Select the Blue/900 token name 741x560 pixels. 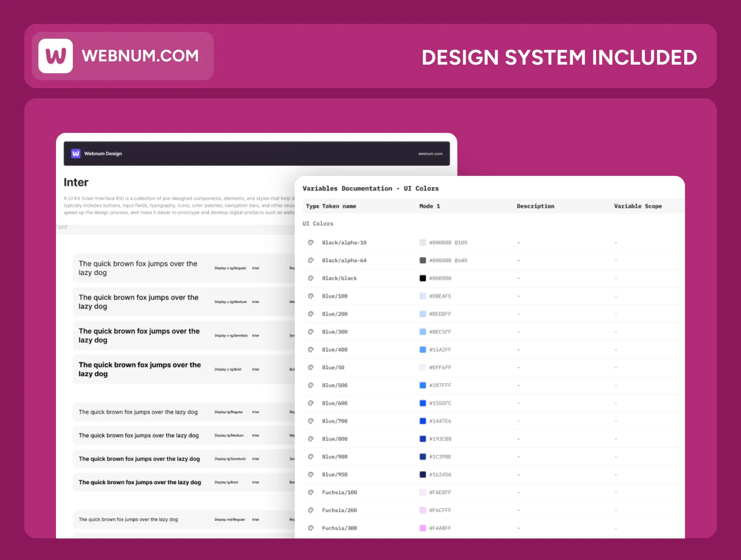pos(335,457)
